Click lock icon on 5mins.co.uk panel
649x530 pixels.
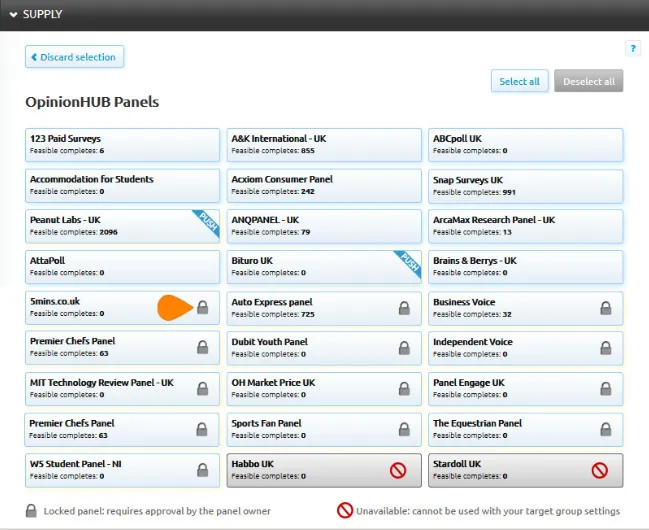[x=202, y=307]
